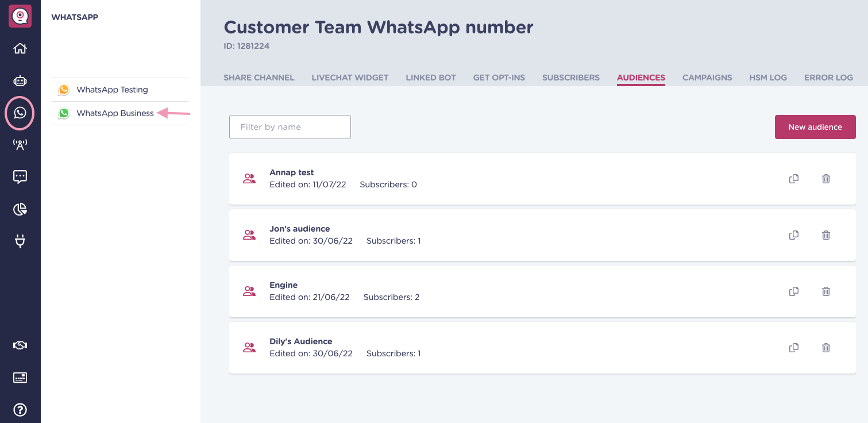Open Analytics pie chart icon
868x423 pixels.
tap(20, 209)
